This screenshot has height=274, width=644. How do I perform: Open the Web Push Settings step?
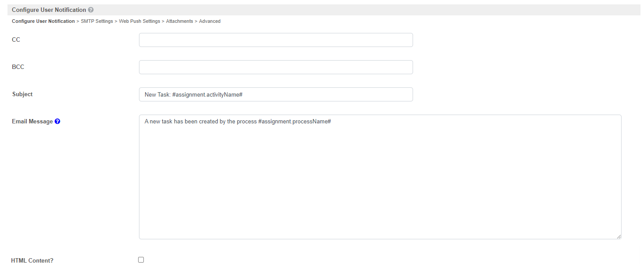[139, 21]
